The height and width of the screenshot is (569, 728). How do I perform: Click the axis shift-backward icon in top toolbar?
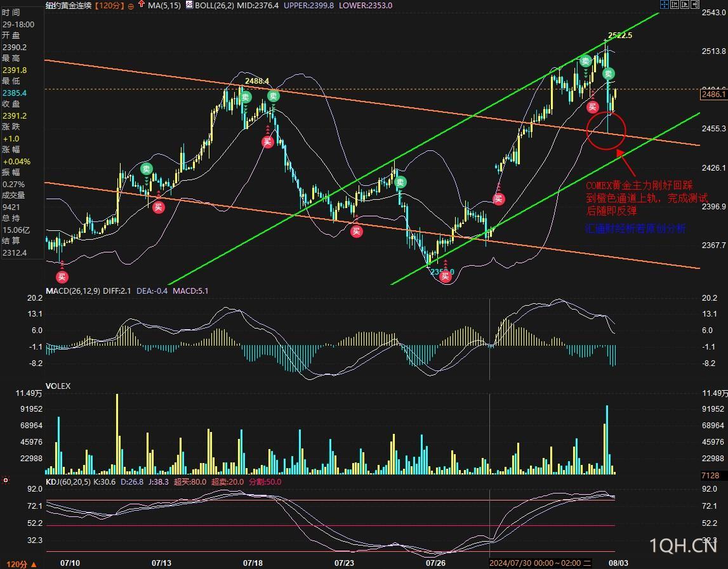(x=674, y=4)
